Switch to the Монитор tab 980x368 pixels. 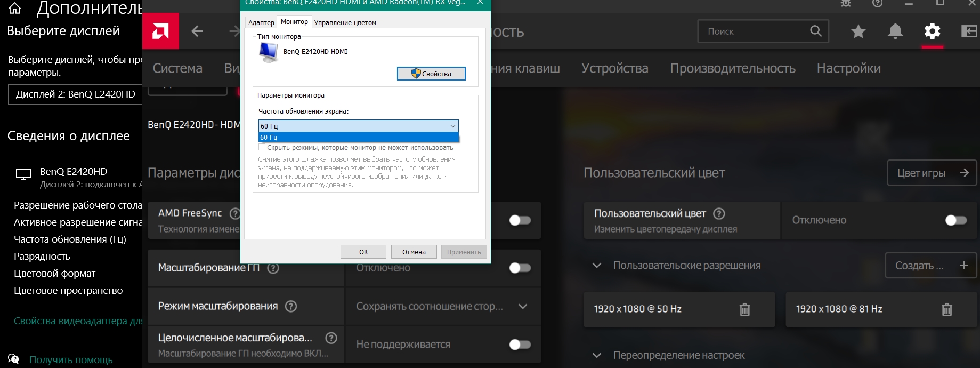(294, 21)
